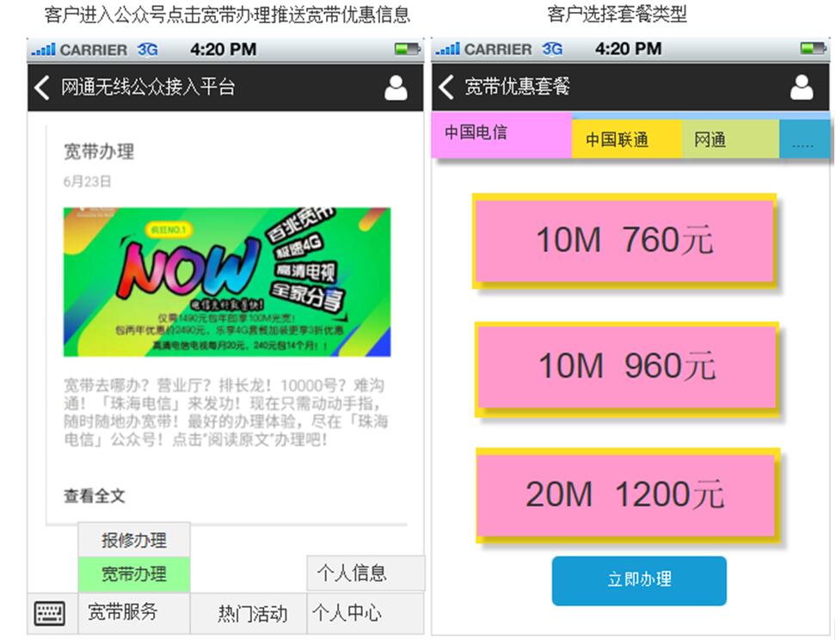This screenshot has height=644, width=836.
Task: Tap battery icon in left phone status bar
Action: [x=407, y=50]
